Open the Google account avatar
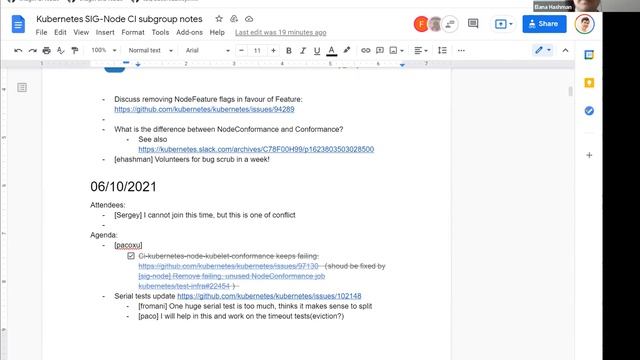This screenshot has height=360, width=640. 584,24
